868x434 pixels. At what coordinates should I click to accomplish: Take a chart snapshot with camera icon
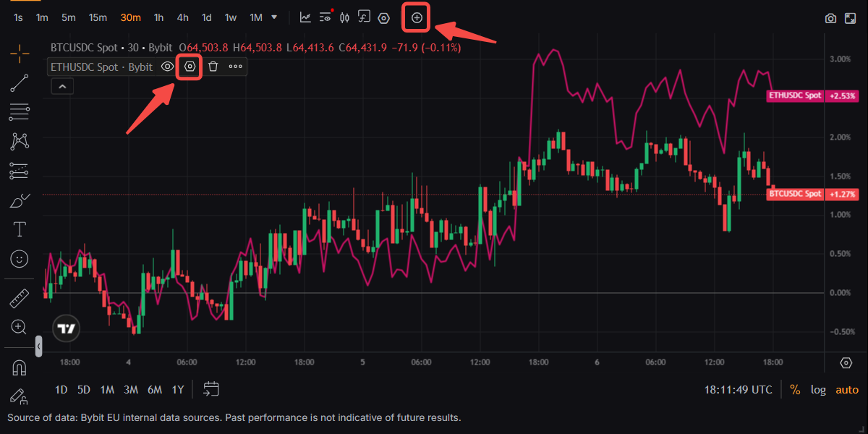831,18
